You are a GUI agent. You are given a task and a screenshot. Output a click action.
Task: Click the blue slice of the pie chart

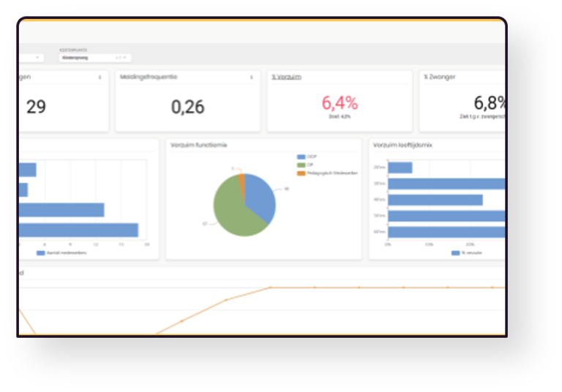click(261, 195)
